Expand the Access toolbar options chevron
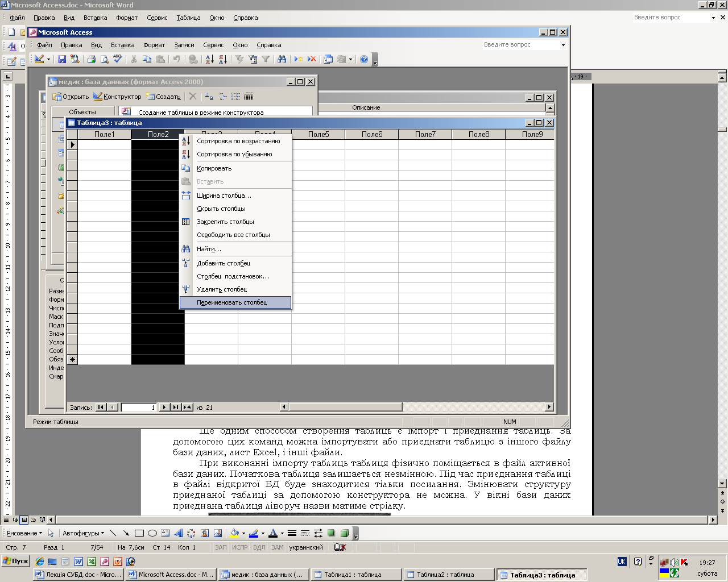Screen dimensions: 728x582 click(375, 59)
